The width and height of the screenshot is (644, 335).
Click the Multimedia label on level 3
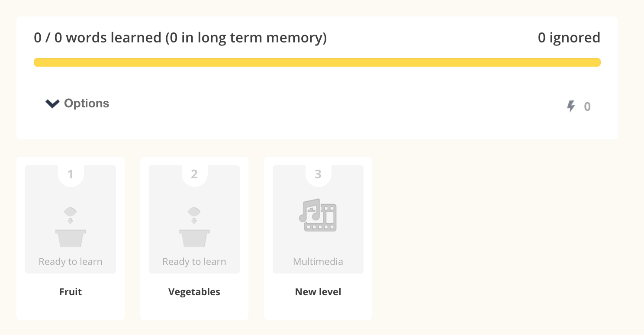click(x=318, y=261)
